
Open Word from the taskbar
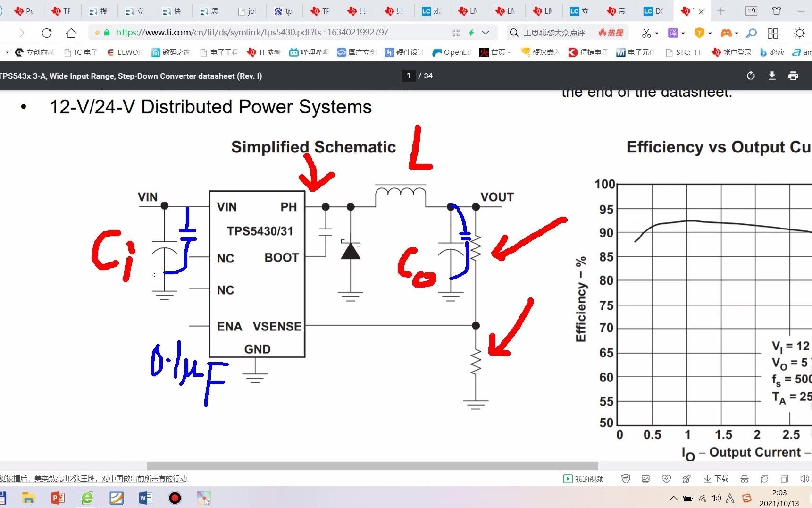(x=146, y=498)
